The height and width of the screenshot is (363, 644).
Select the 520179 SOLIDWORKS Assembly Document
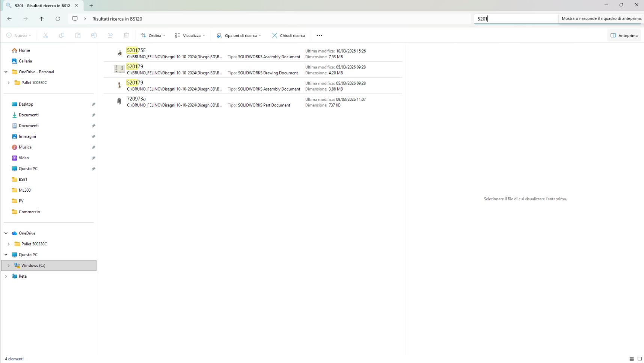coord(253,86)
